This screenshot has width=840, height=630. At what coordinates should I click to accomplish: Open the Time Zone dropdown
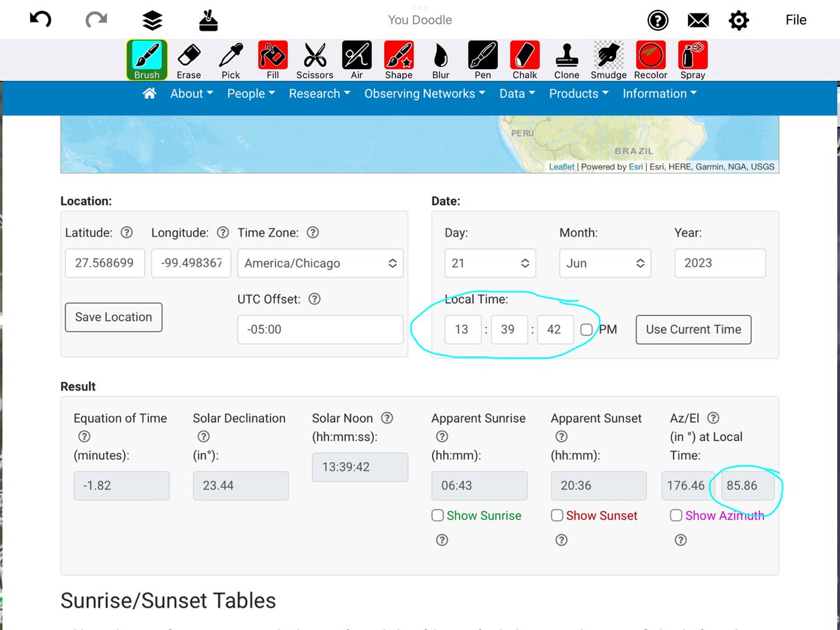click(321, 263)
